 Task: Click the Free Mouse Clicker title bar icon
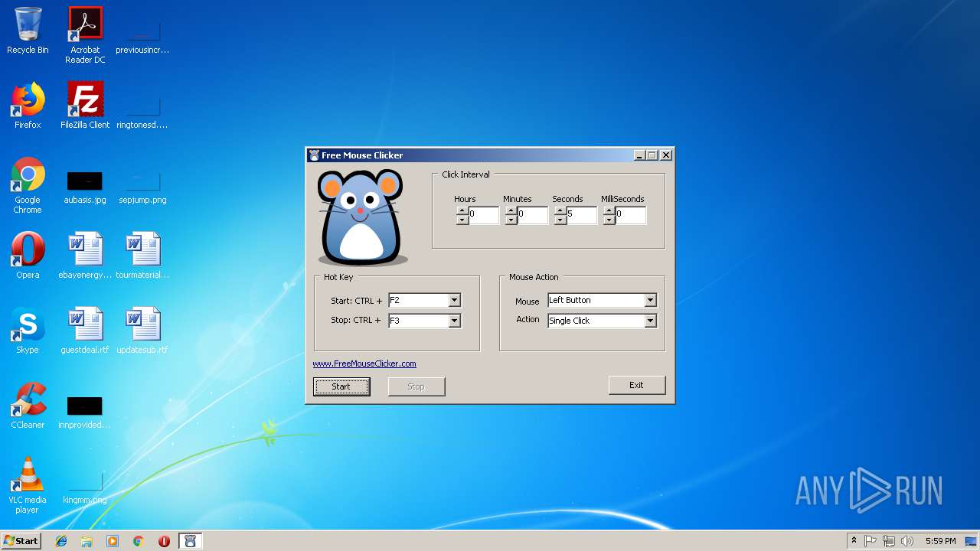314,155
